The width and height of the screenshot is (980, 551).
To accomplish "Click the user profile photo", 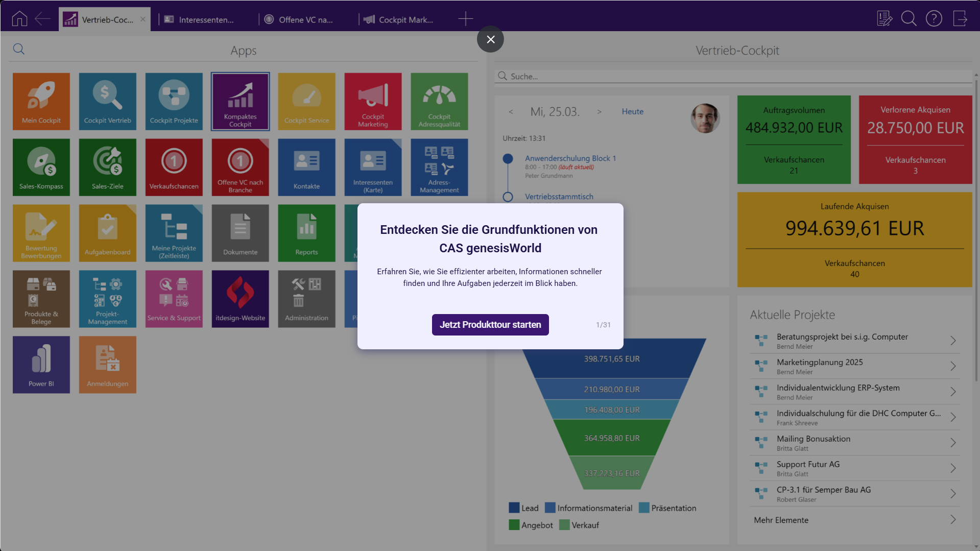I will pyautogui.click(x=705, y=118).
